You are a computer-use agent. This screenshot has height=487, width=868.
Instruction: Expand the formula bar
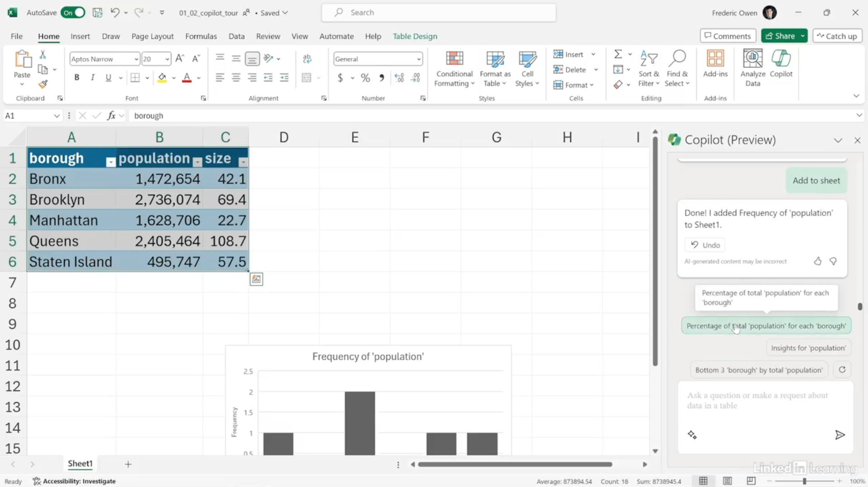(x=858, y=115)
